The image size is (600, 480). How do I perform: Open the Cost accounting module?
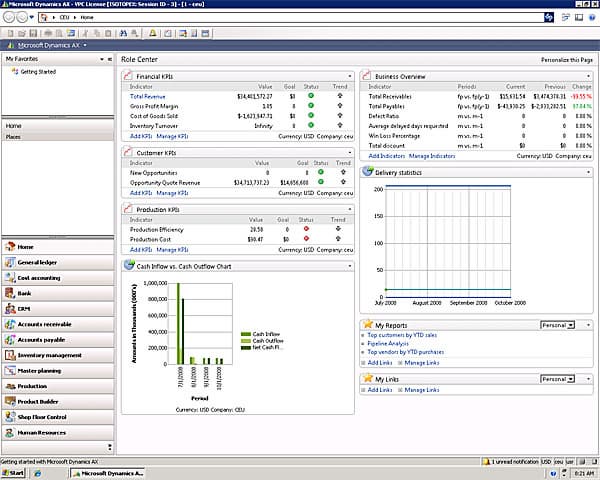[57, 278]
